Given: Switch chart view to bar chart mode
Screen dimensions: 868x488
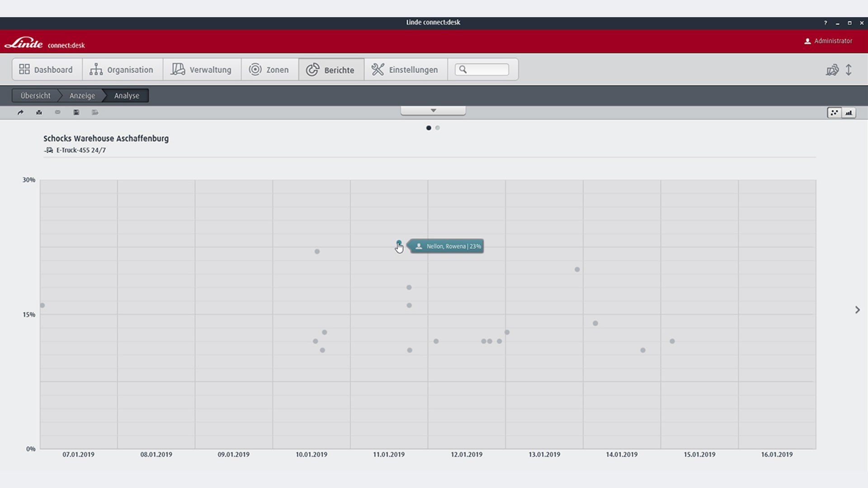Looking at the screenshot, I should 849,113.
